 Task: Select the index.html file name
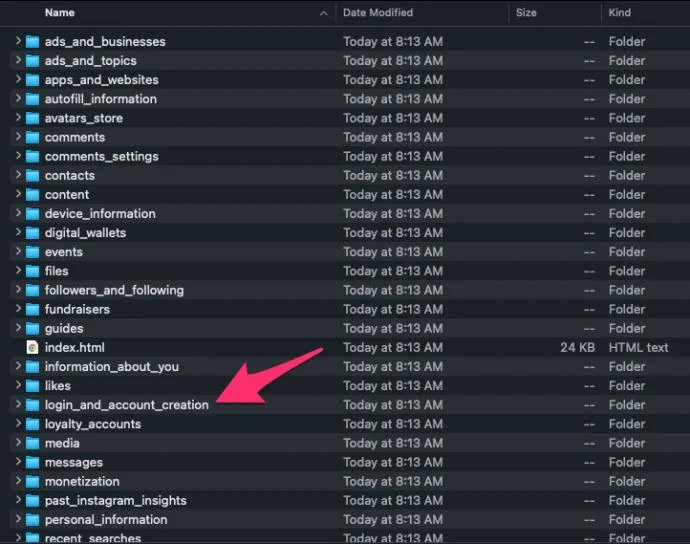(75, 348)
